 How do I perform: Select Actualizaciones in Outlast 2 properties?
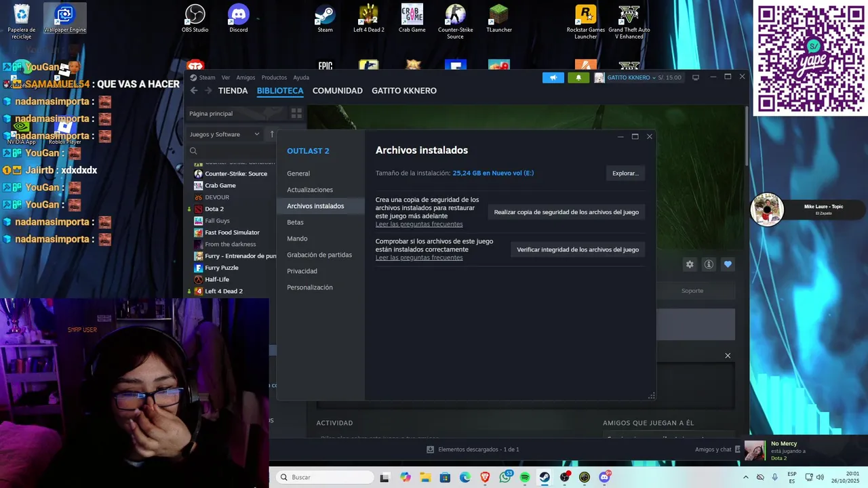coord(321,190)
